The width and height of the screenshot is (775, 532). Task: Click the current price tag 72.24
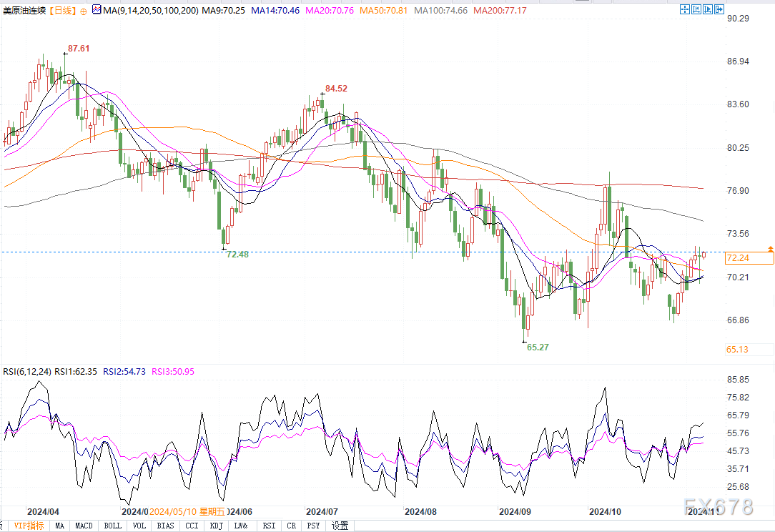tap(749, 258)
